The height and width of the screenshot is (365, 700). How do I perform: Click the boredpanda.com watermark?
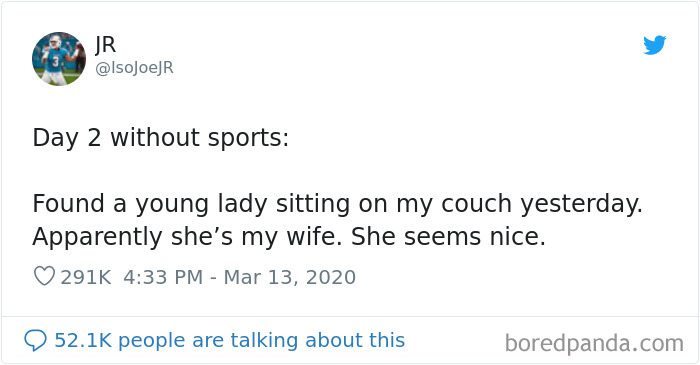tap(594, 344)
